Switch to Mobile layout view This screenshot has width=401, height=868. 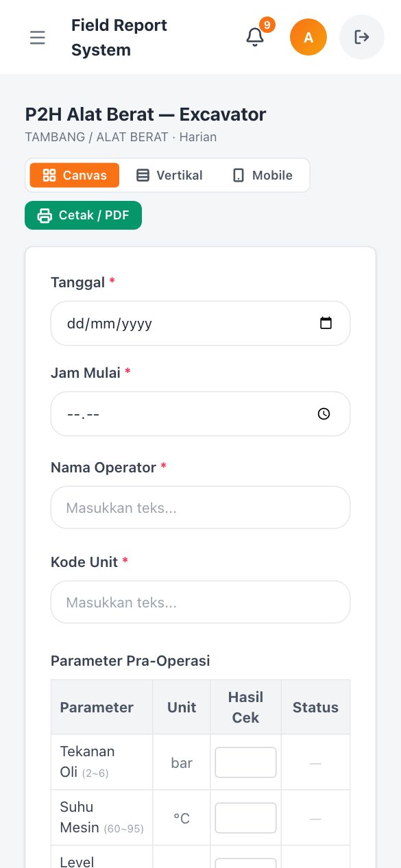263,176
